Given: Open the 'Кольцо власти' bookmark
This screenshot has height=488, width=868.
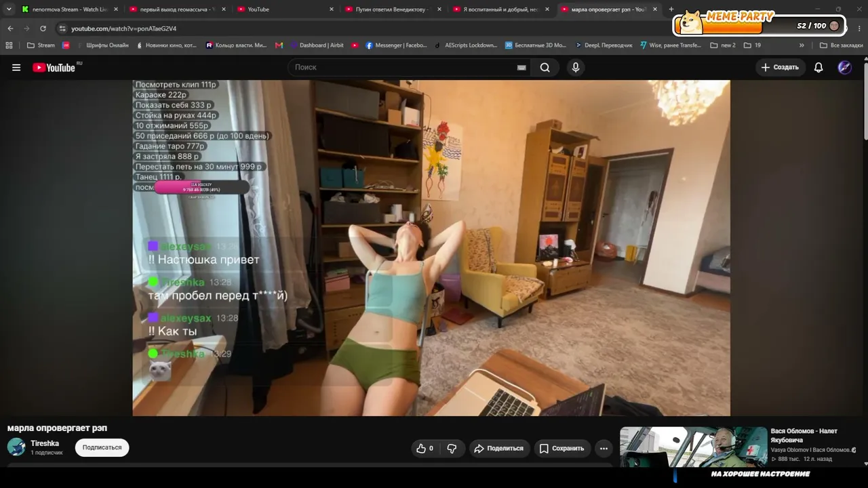Looking at the screenshot, I should [x=236, y=45].
